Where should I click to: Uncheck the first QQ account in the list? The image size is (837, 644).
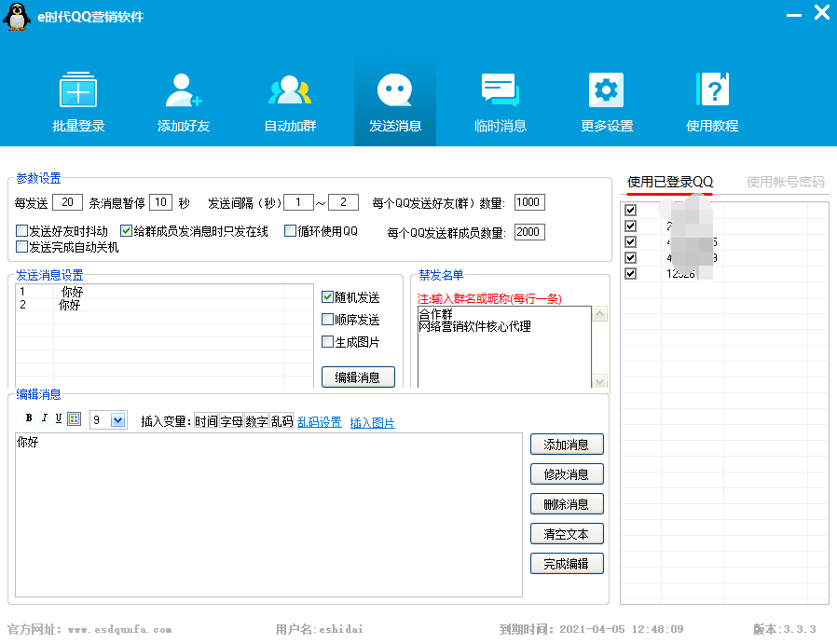[x=630, y=209]
